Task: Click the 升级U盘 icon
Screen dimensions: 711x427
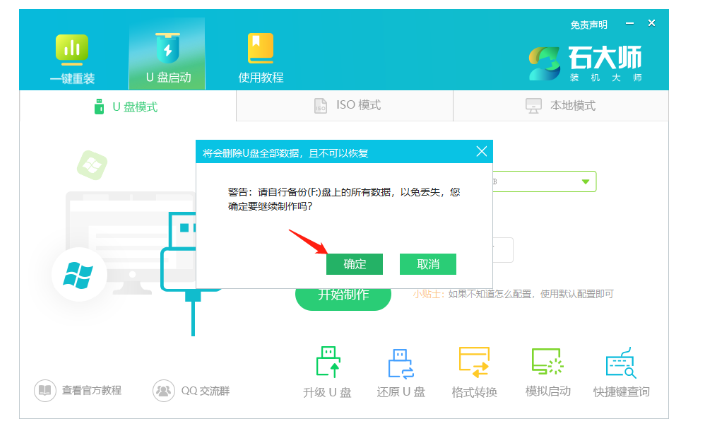Action: [x=327, y=362]
